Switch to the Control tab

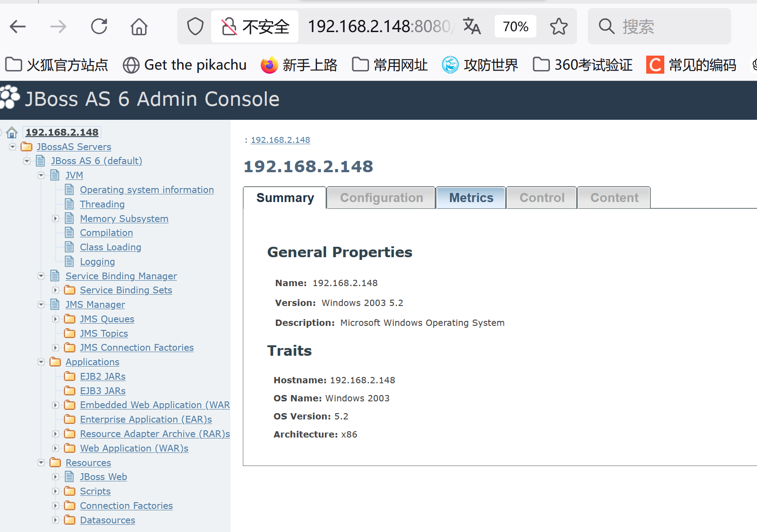click(x=542, y=198)
